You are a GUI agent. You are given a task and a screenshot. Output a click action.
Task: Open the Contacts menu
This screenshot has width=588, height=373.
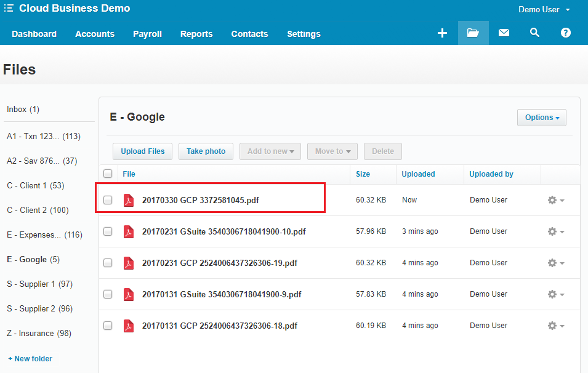[x=250, y=34]
